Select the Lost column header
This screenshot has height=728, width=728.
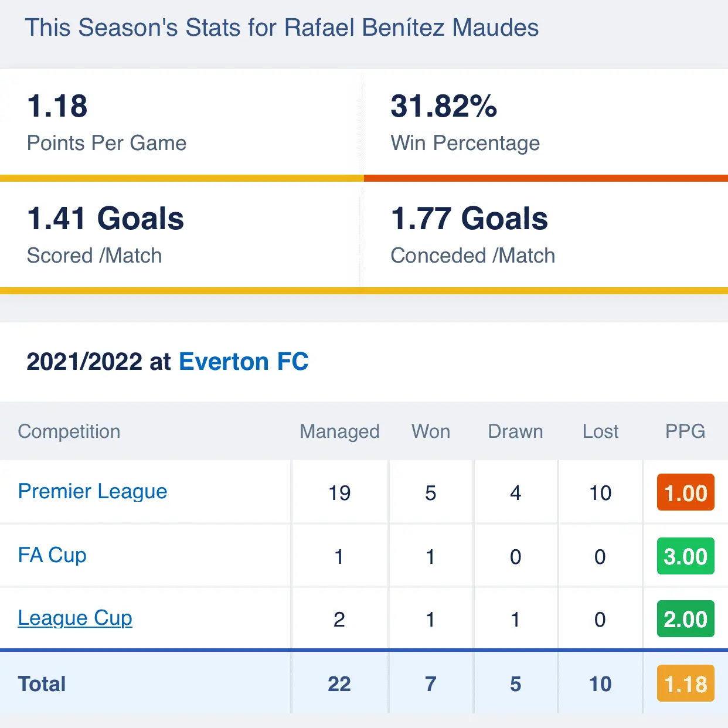[600, 431]
